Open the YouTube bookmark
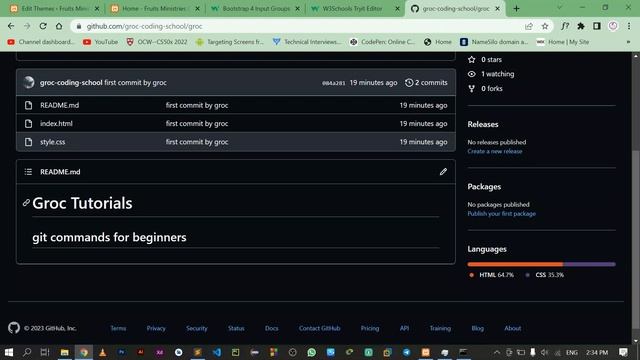This screenshot has width=640, height=360. click(x=100, y=42)
